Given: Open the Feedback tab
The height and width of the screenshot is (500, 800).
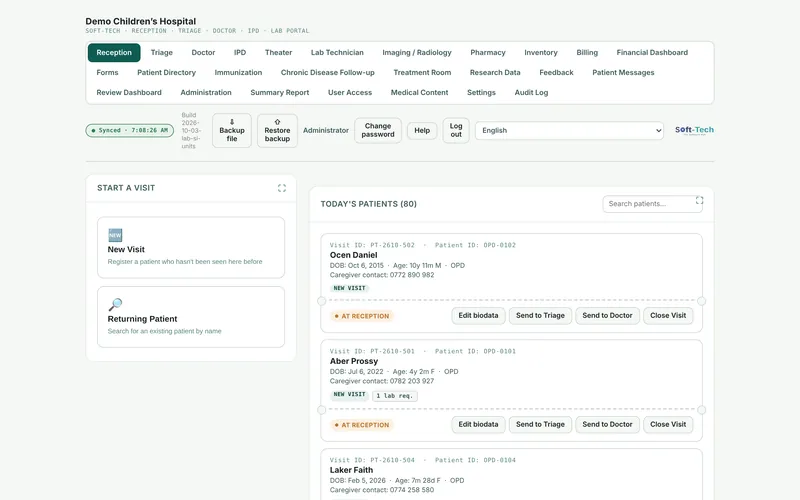Looking at the screenshot, I should 556,72.
